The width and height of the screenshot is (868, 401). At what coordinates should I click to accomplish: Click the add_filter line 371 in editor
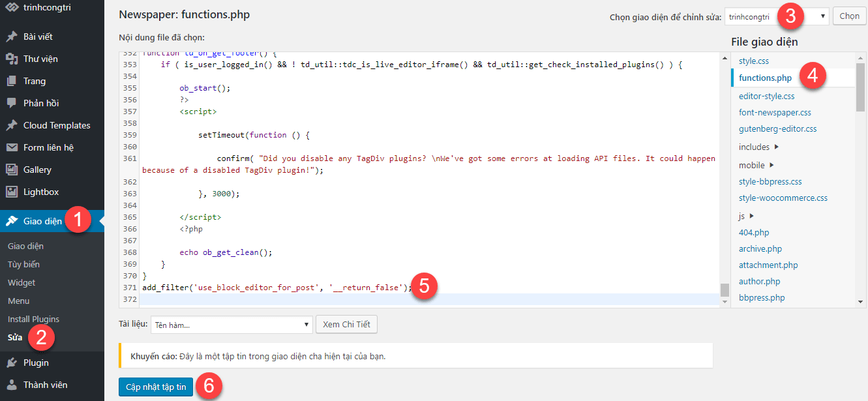point(277,288)
